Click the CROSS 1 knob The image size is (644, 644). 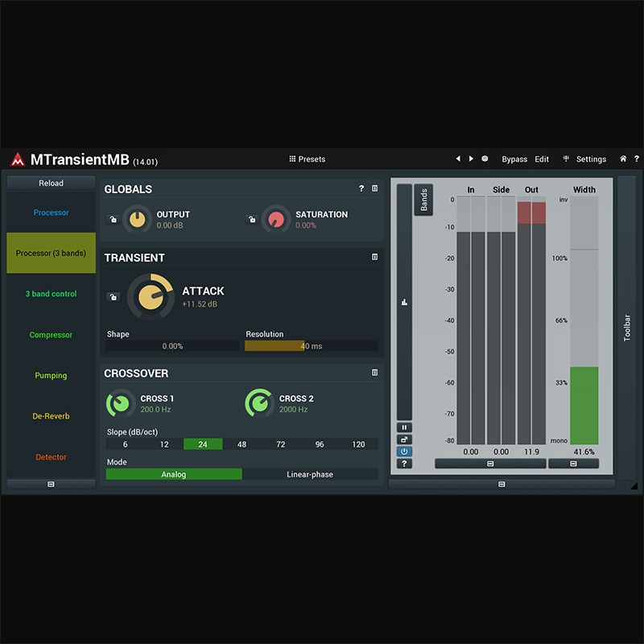(121, 404)
